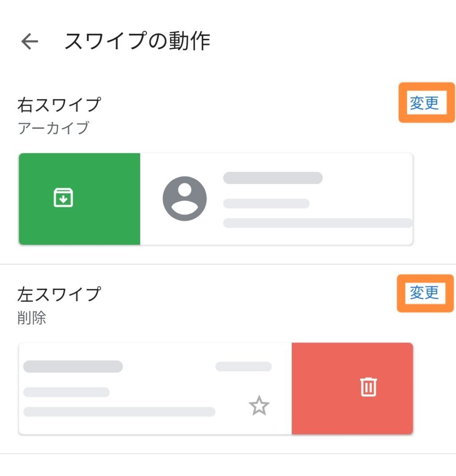Tap 変更 for 右スワイプ

(424, 103)
